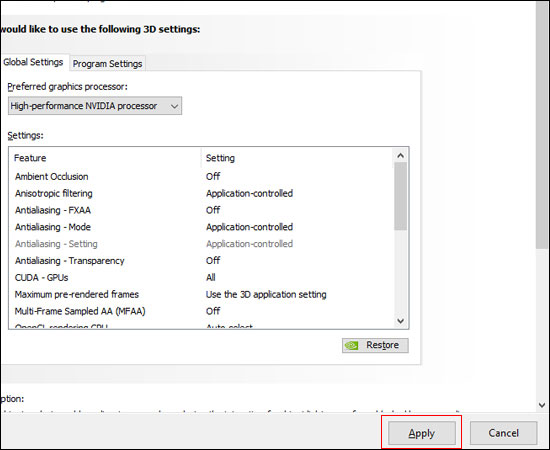The width and height of the screenshot is (550, 450).
Task: Click the Apply button
Action: point(421,433)
